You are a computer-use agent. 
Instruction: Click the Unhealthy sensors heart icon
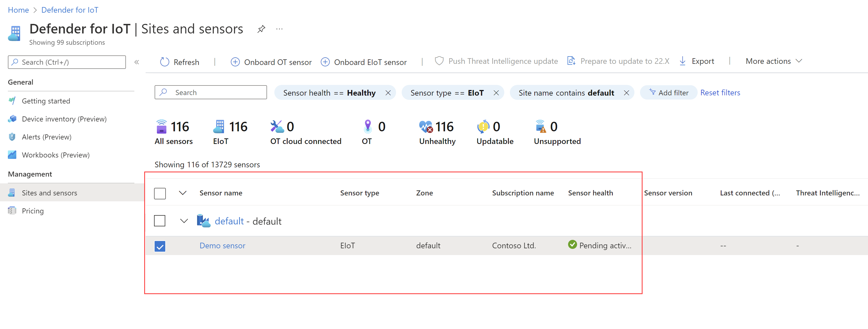(426, 127)
